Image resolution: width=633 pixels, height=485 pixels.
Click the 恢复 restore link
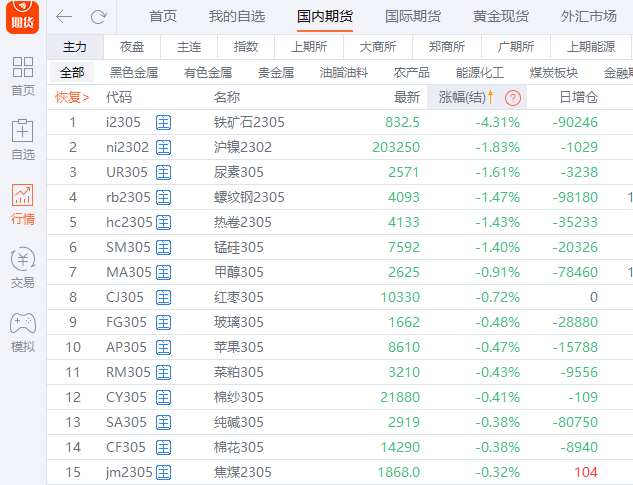[x=71, y=97]
